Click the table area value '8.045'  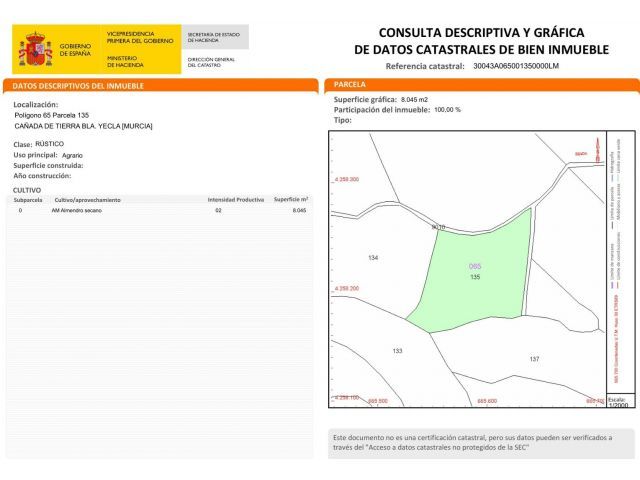point(299,210)
